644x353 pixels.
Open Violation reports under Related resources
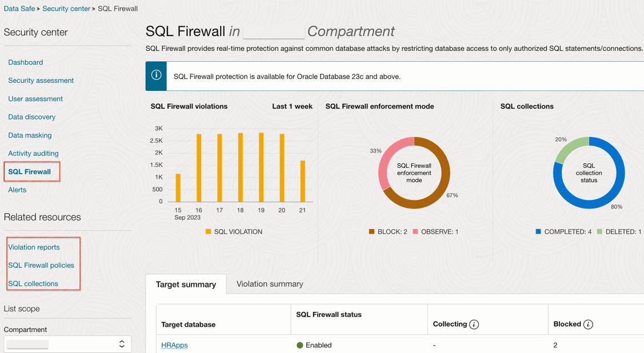[x=34, y=247]
